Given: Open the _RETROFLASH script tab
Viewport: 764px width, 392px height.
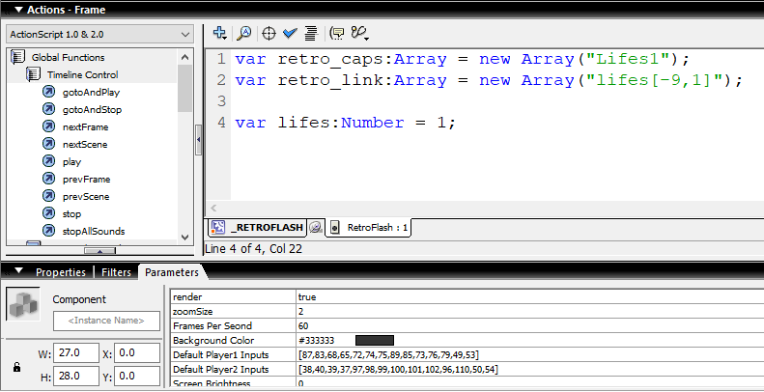Looking at the screenshot, I should coord(258,227).
